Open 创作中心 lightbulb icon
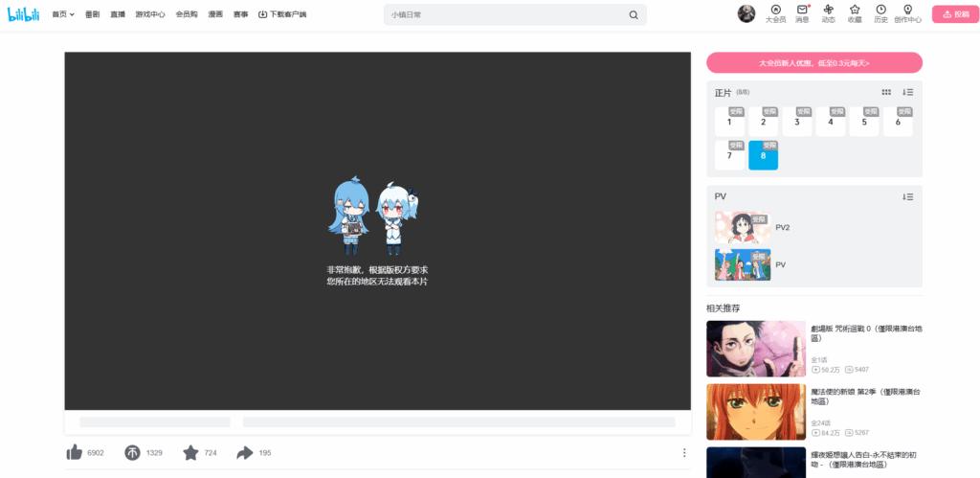The image size is (980, 478). pyautogui.click(x=907, y=13)
